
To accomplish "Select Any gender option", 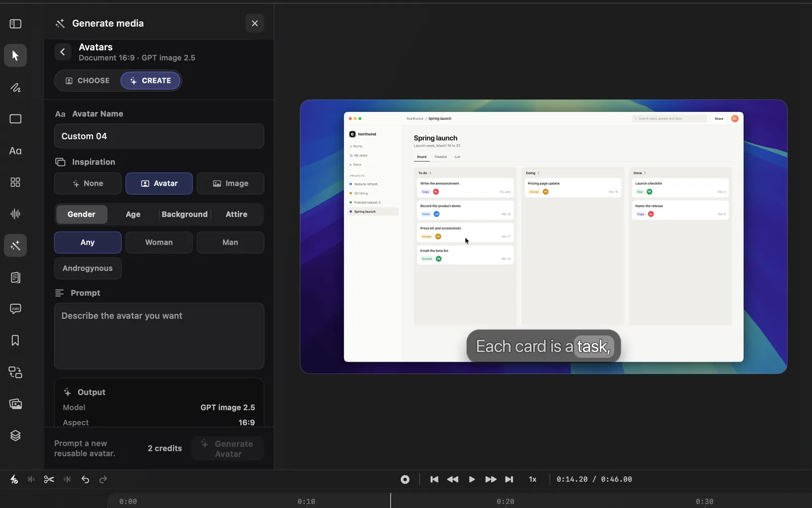I will point(88,242).
